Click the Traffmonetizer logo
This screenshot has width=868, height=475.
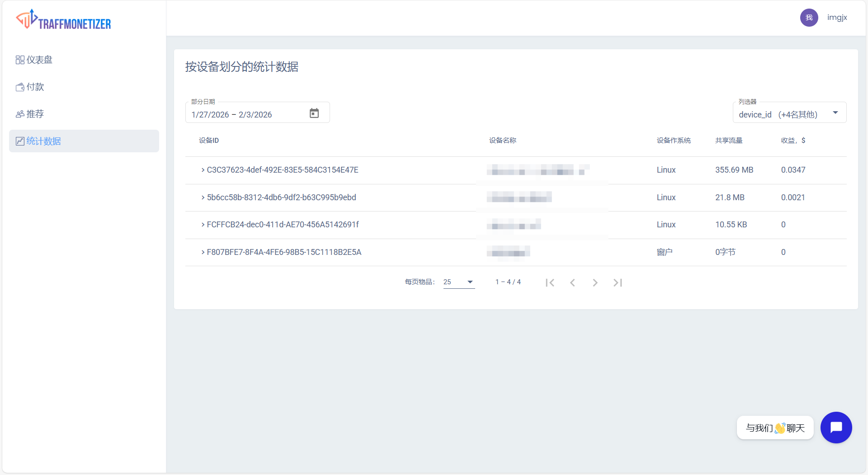click(64, 20)
